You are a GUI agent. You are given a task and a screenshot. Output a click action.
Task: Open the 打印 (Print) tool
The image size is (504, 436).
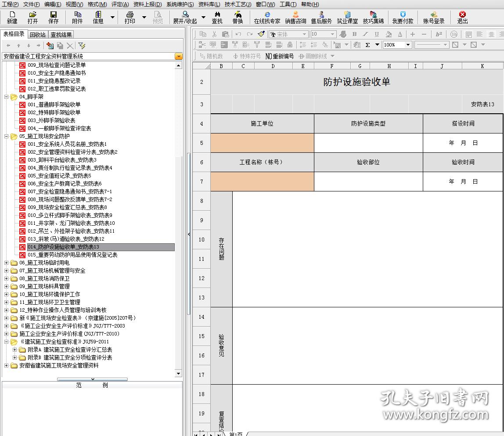point(130,17)
